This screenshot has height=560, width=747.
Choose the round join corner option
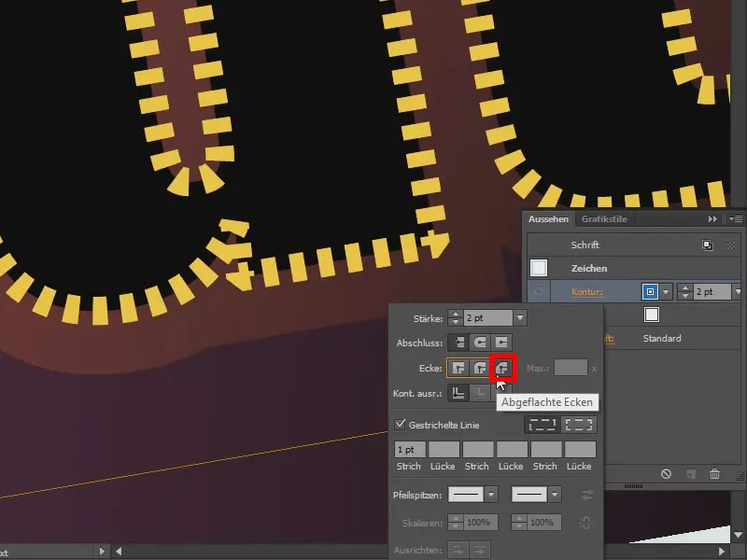pyautogui.click(x=481, y=368)
